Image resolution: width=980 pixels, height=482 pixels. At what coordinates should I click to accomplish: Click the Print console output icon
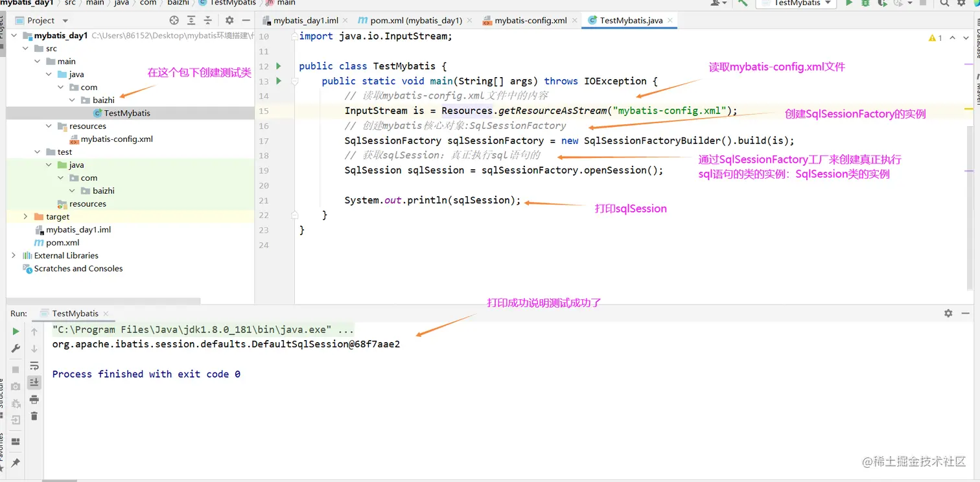pos(34,399)
